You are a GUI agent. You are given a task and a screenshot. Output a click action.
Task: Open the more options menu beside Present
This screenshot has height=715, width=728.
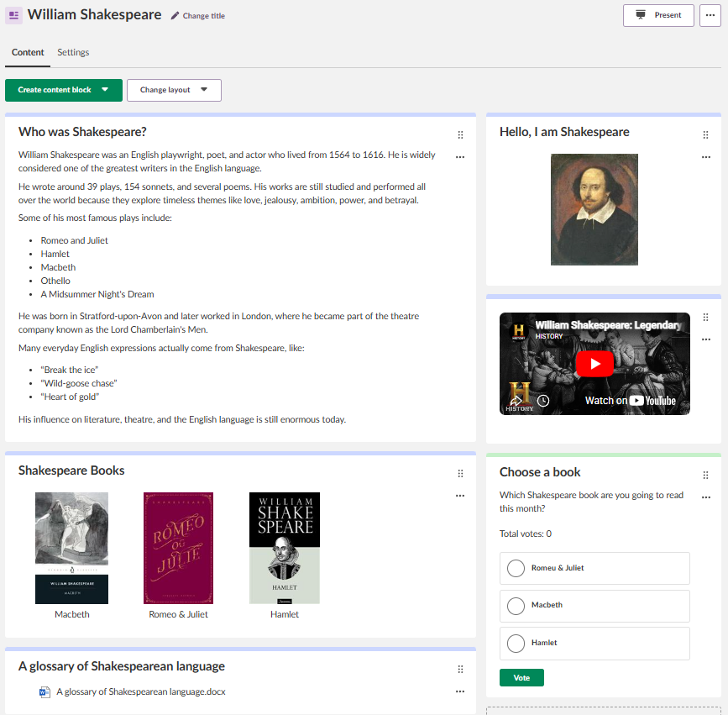point(710,15)
